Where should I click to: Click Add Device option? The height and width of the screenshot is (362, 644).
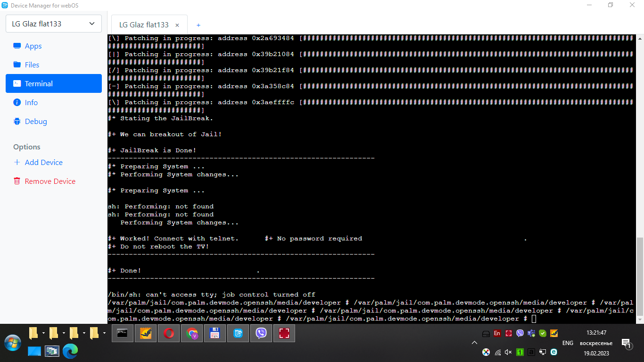pos(43,163)
